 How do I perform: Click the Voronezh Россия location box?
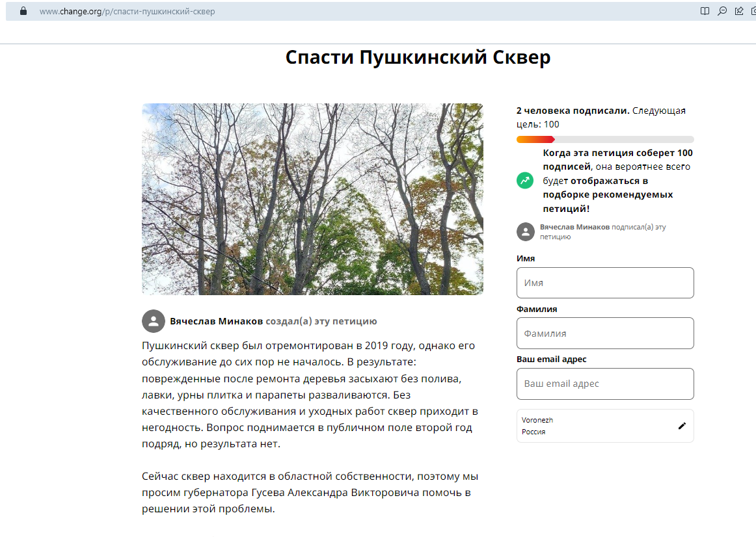click(x=605, y=426)
